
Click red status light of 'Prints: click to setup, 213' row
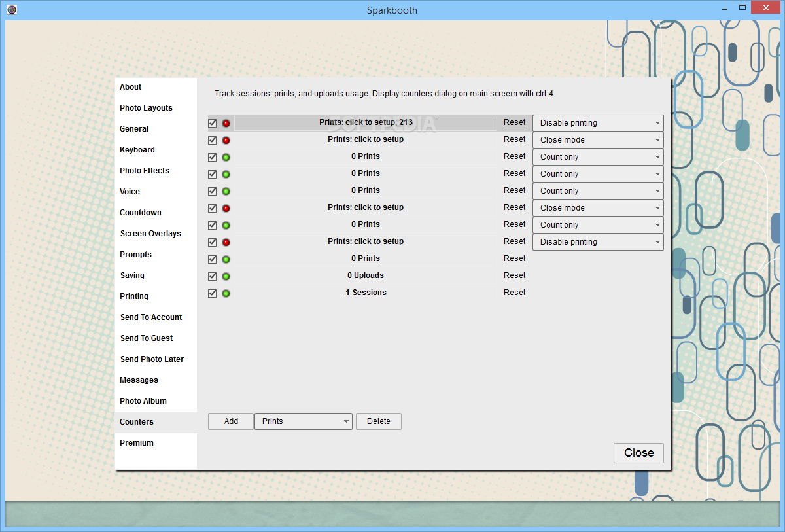[x=226, y=123]
